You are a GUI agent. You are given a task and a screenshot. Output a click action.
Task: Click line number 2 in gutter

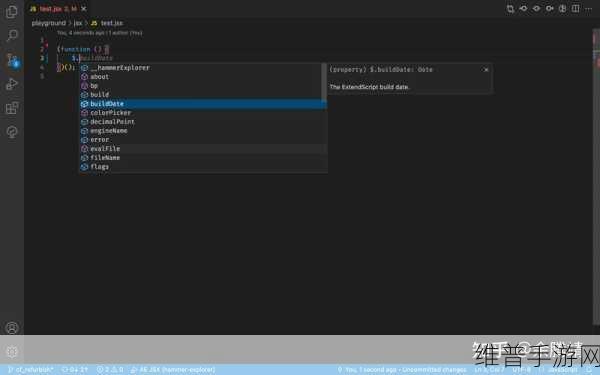pos(42,49)
